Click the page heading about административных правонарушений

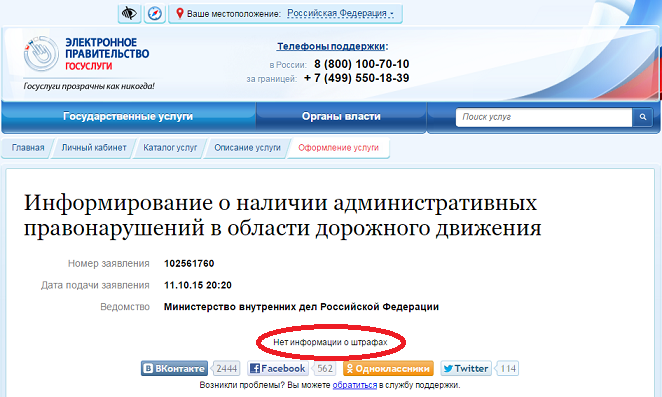pos(282,215)
